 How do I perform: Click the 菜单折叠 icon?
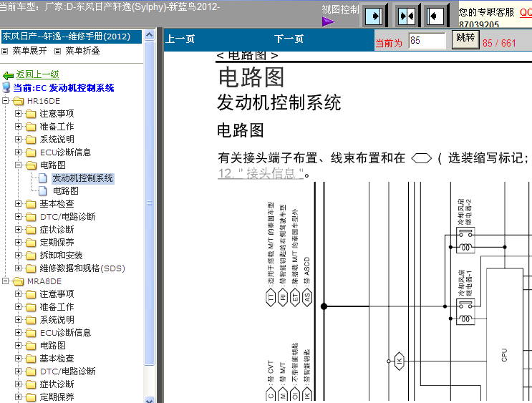coord(58,52)
